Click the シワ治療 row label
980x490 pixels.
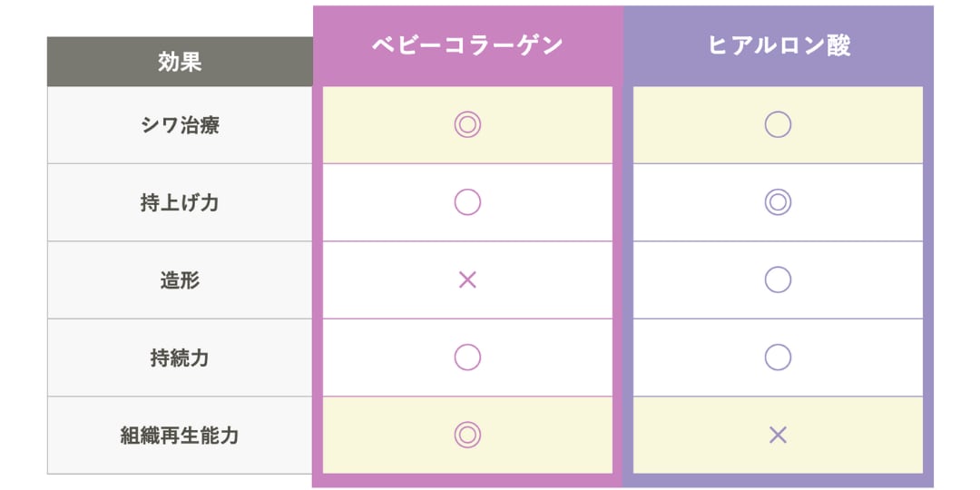180,125
